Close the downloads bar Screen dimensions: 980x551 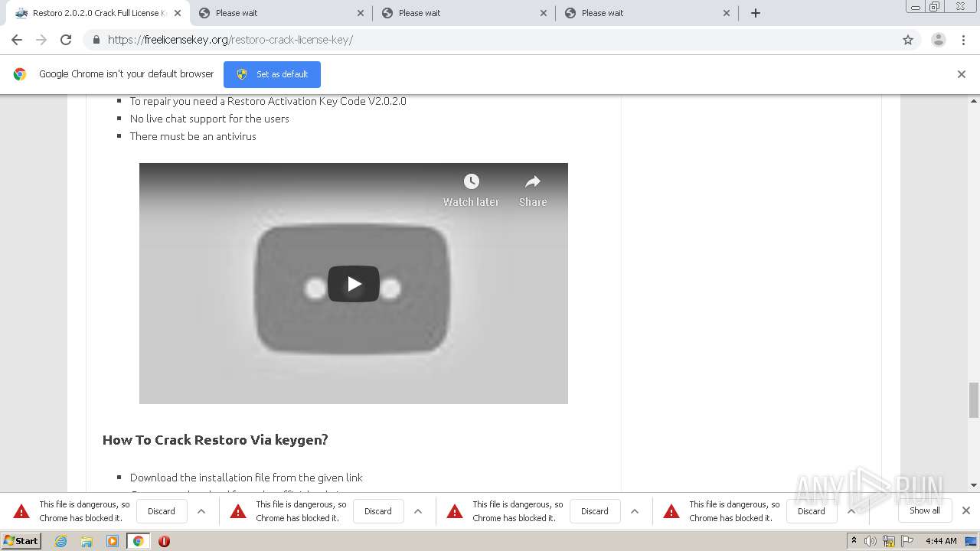[x=966, y=510]
